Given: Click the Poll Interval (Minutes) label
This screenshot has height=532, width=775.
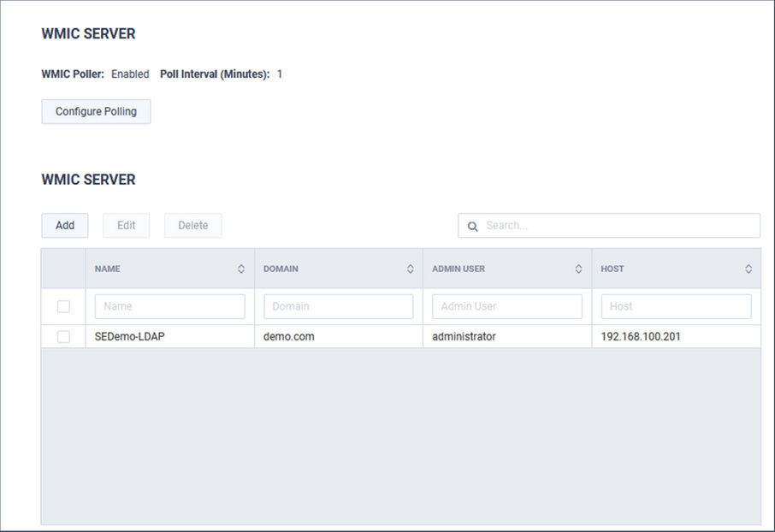Looking at the screenshot, I should point(215,74).
